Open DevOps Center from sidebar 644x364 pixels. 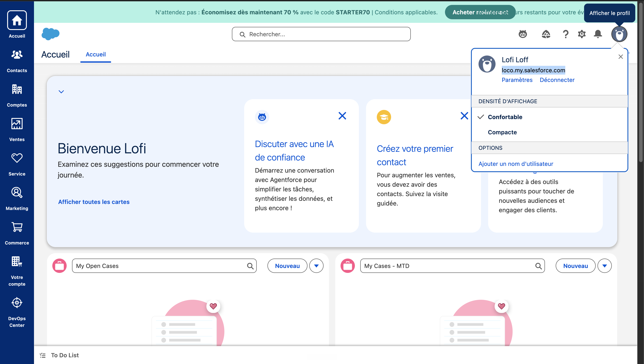pyautogui.click(x=17, y=312)
